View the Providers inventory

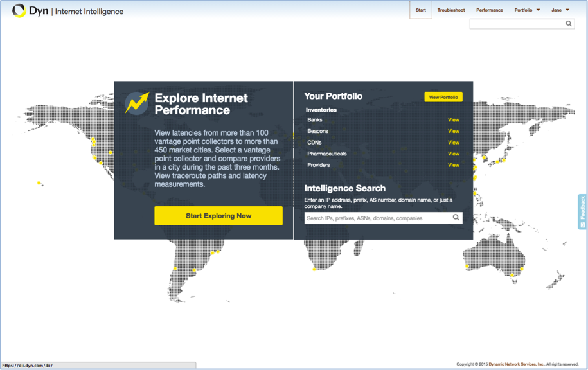click(454, 165)
